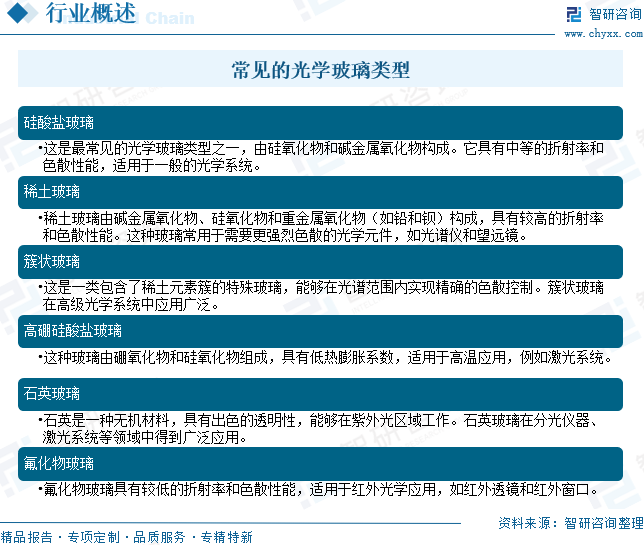Click the 智研咨询 brand name text
The image size is (644, 545).
[x=615, y=14]
